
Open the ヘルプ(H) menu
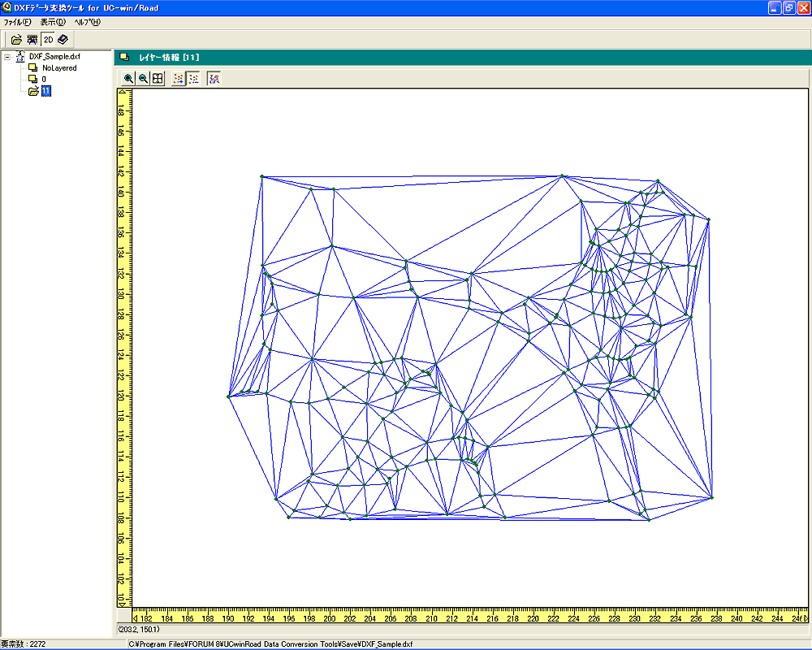click(88, 22)
